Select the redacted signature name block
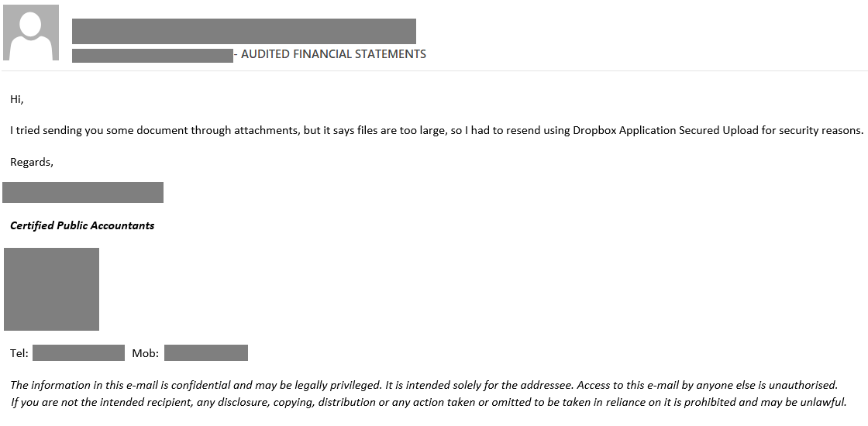This screenshot has width=868, height=426. tap(83, 192)
